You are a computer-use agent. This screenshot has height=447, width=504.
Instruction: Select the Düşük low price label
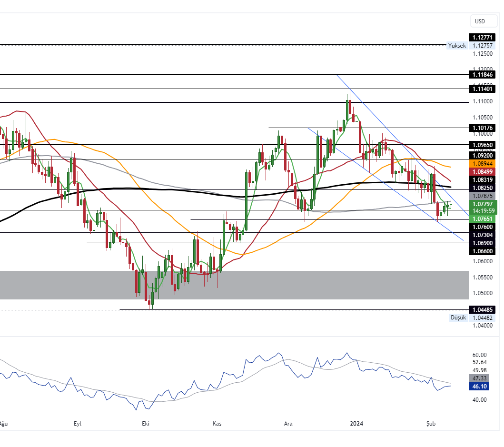[457, 318]
